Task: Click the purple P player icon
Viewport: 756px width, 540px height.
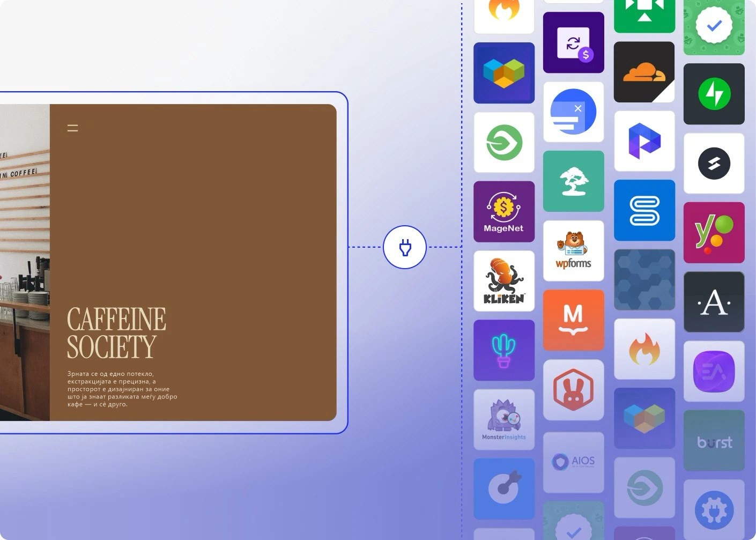Action: pos(644,141)
